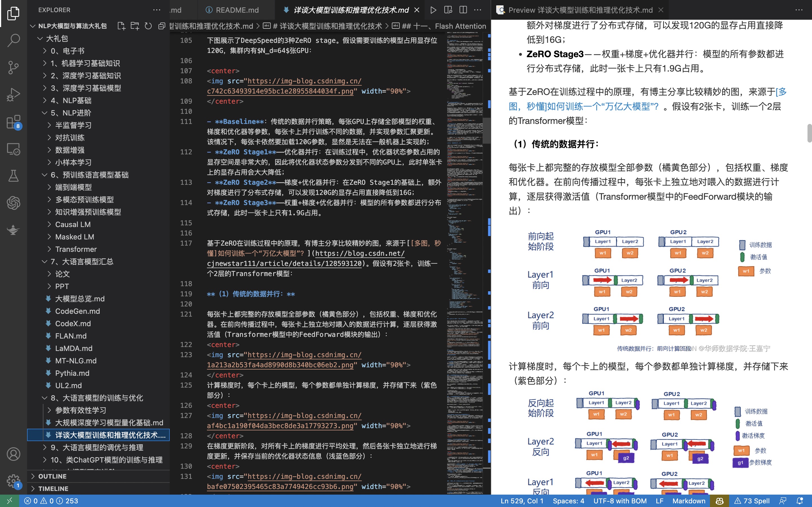Viewport: 812px width, 507px height.
Task: Open the Source Control view
Action: pos(14,67)
